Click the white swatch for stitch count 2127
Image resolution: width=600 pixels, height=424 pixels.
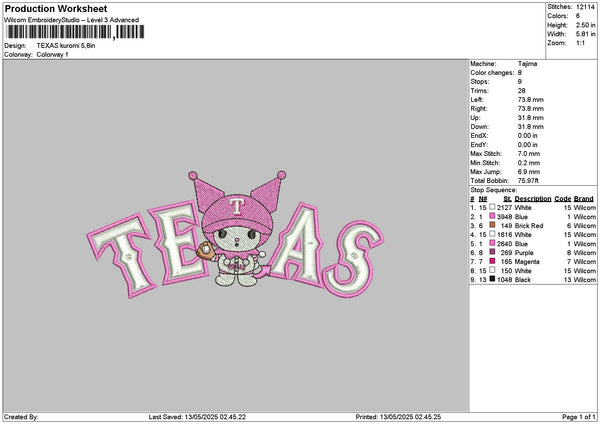coord(492,207)
